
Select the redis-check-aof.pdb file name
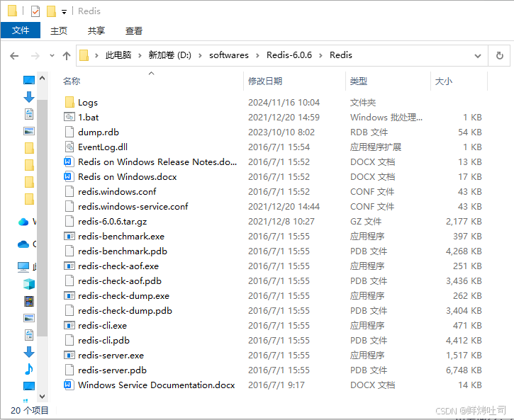[x=120, y=281]
